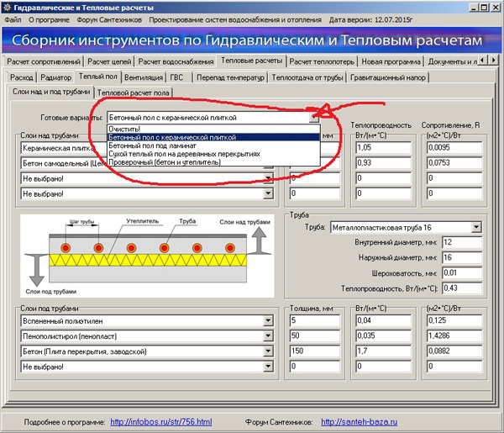The height and width of the screenshot is (433, 504).
Task: Choose Бетонный пол под ламинат option
Action: [213, 145]
